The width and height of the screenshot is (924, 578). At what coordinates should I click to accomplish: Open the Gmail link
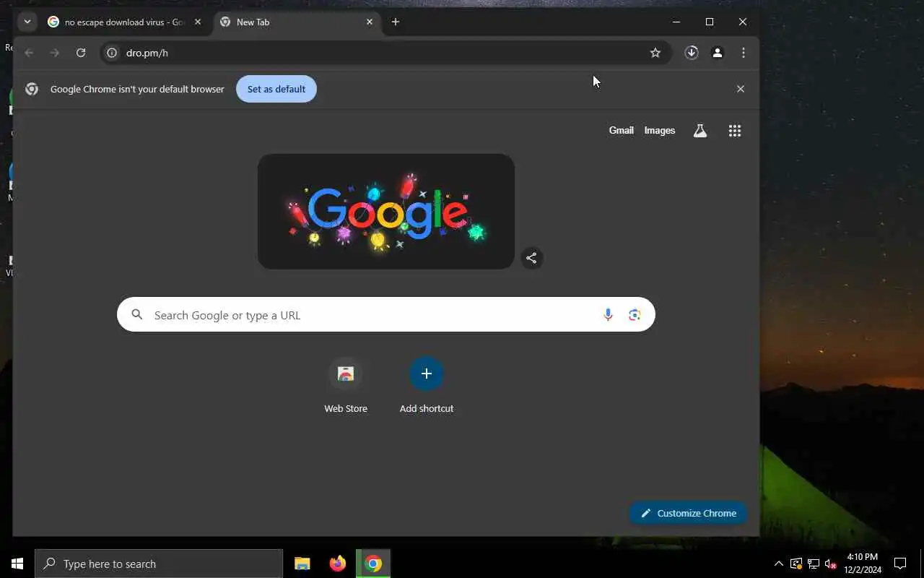(x=622, y=131)
